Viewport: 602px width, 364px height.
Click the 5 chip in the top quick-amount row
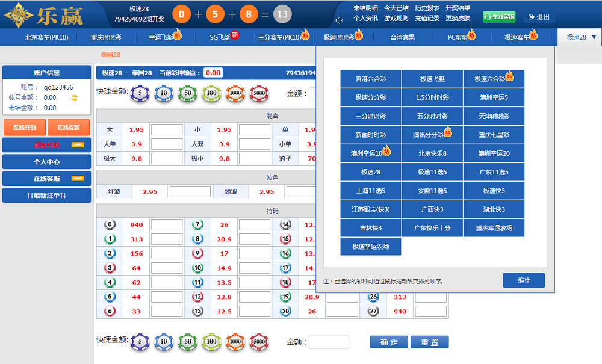[140, 93]
